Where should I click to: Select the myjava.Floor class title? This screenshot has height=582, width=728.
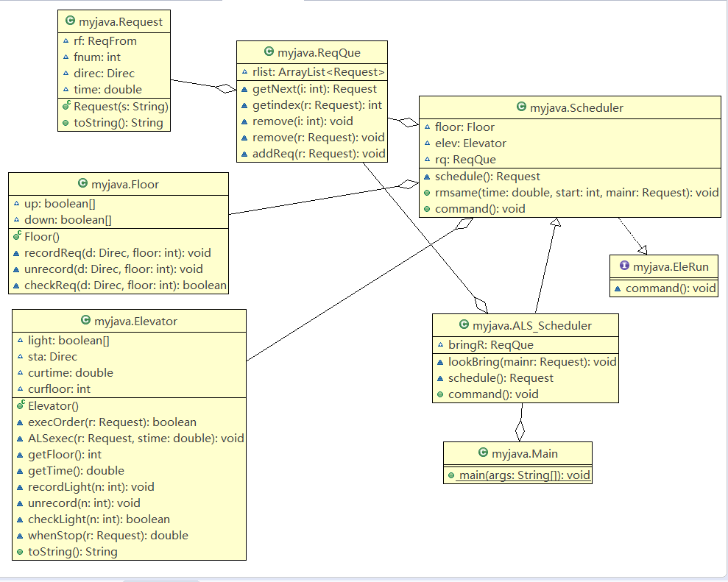(125, 184)
